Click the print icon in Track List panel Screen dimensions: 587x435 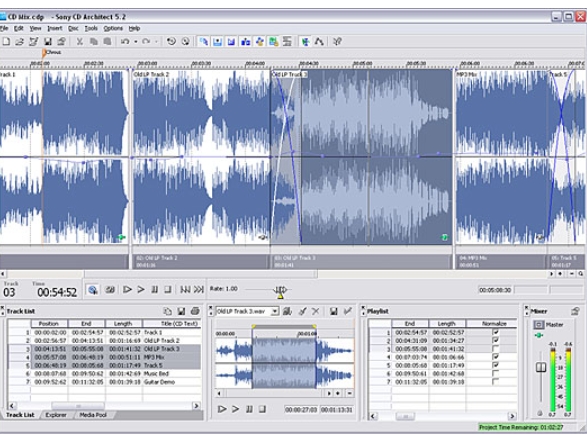[195, 311]
